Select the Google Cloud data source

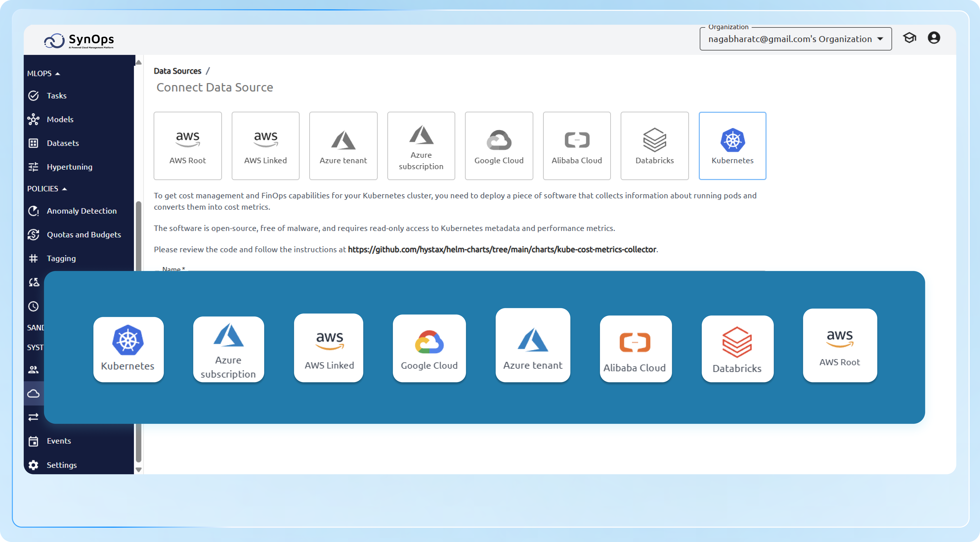(x=499, y=146)
